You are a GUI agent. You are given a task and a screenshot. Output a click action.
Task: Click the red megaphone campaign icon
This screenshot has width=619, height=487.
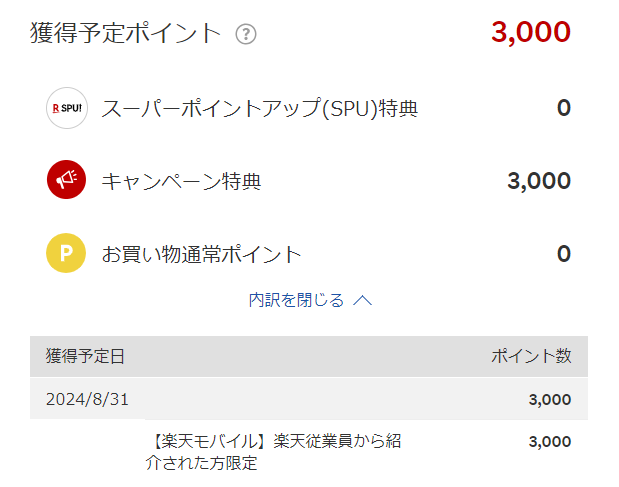tap(66, 180)
